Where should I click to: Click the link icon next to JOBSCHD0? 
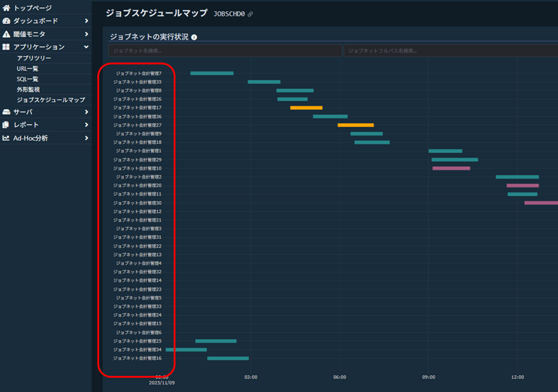coord(250,14)
